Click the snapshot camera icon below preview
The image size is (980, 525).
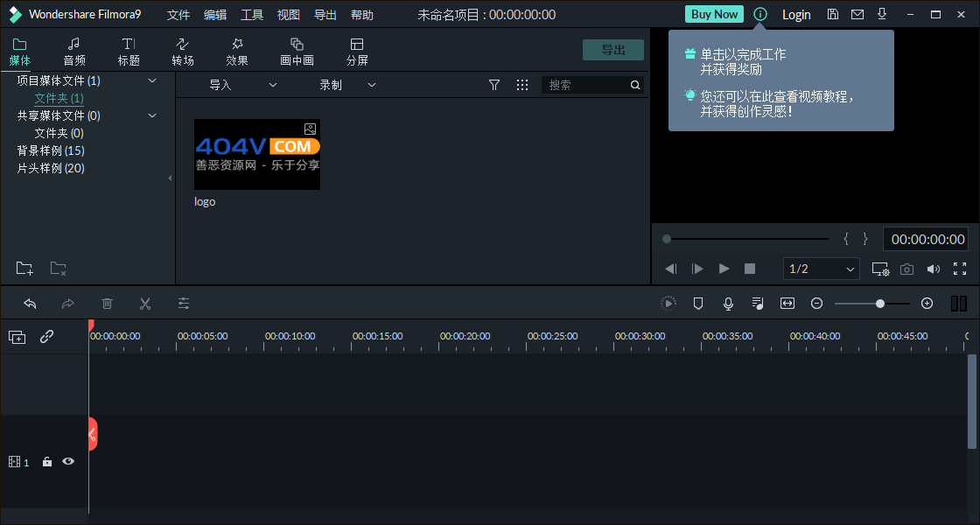[906, 269]
